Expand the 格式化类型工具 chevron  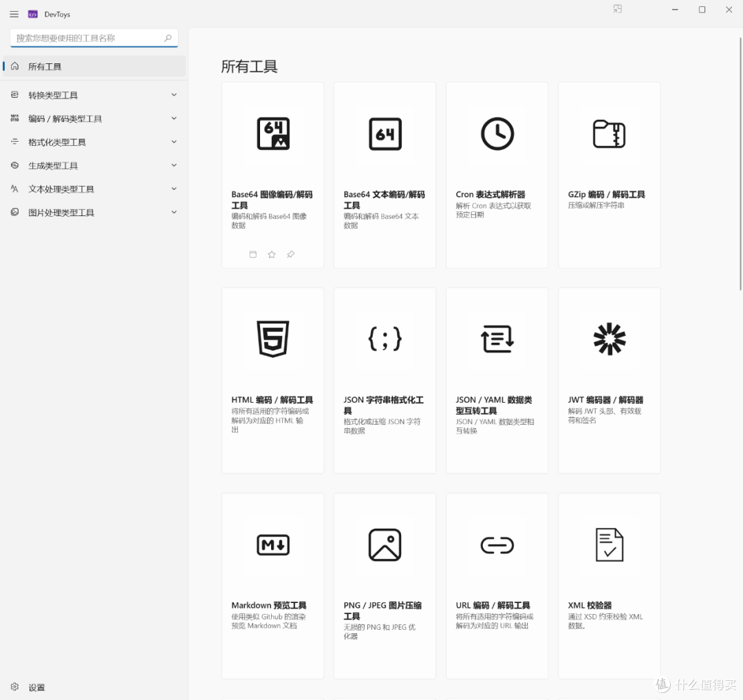click(x=174, y=142)
